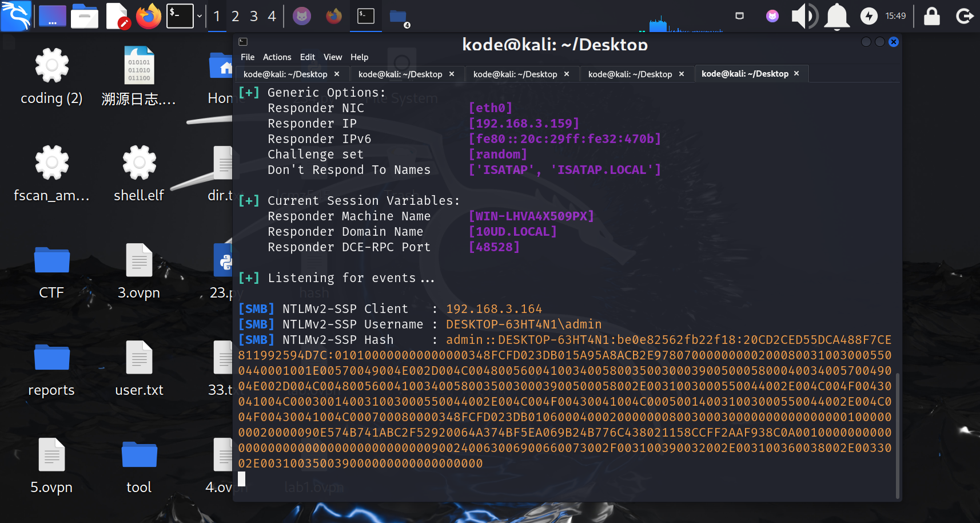Switch to workspace 4
This screenshot has height=523, width=980.
tap(272, 16)
